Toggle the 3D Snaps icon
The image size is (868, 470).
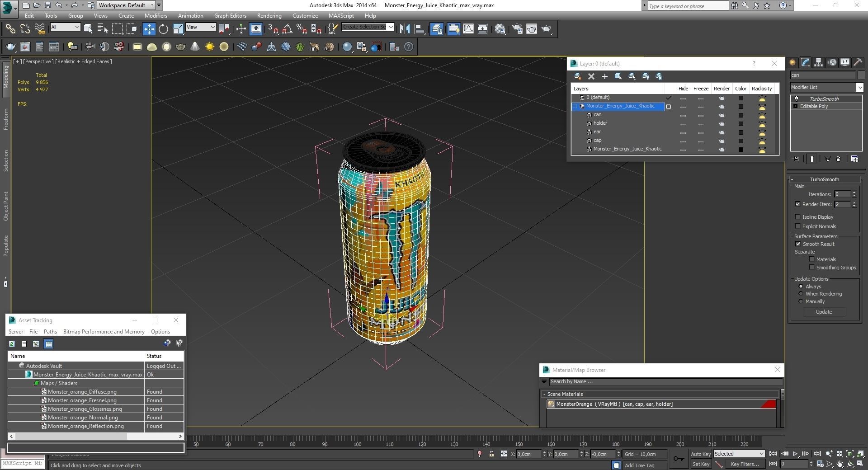tap(273, 29)
